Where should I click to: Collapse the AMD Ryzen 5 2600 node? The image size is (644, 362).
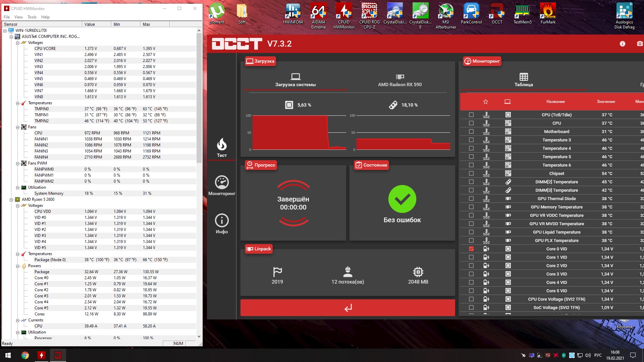(x=11, y=199)
